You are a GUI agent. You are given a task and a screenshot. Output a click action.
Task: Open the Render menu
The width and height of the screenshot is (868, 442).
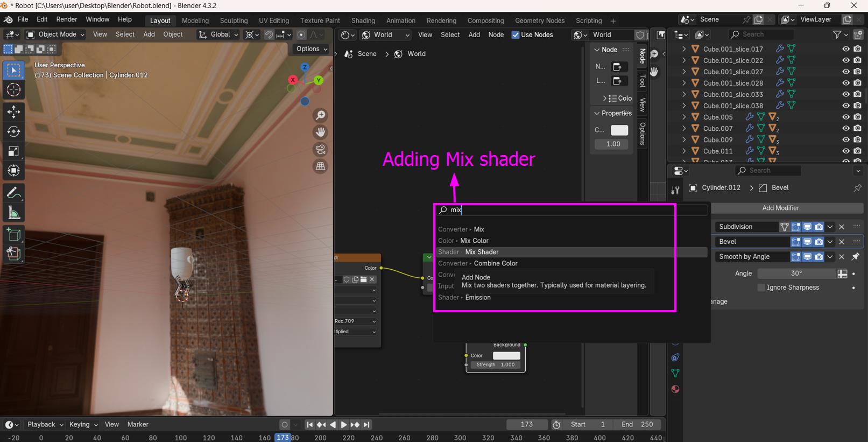click(x=67, y=19)
